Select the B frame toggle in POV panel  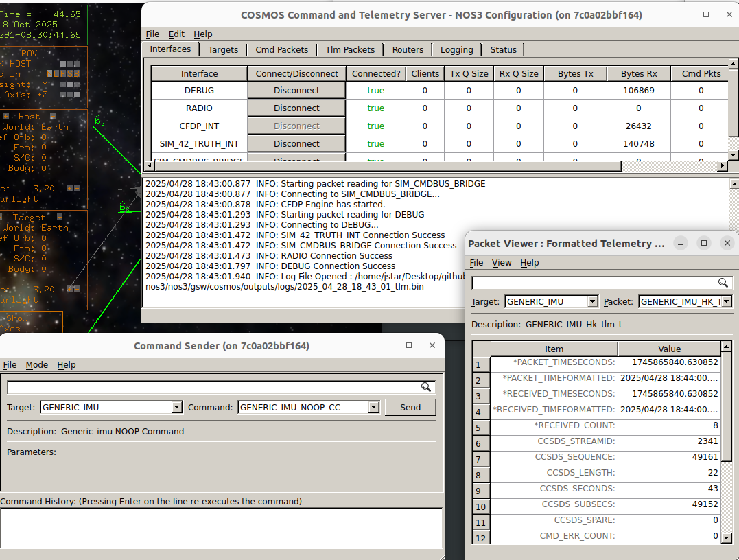pos(77,73)
